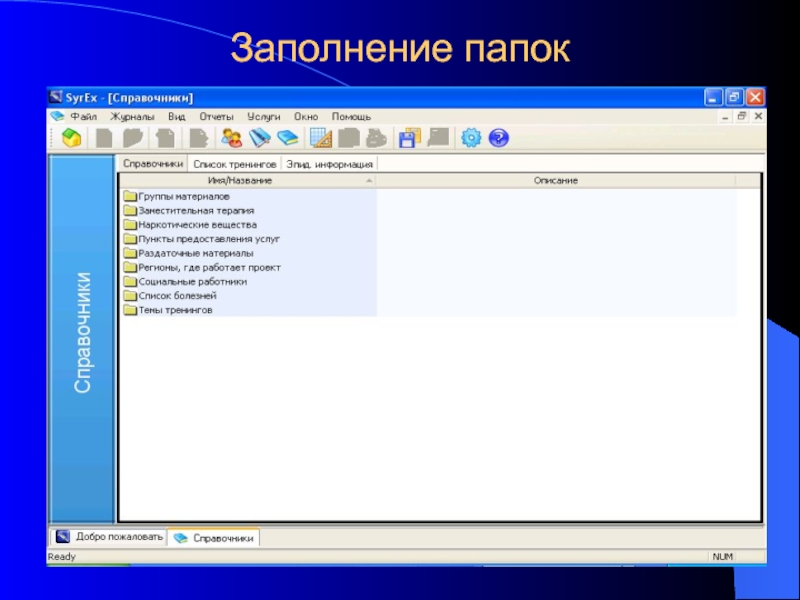Switch to the Список тренингов tab
This screenshot has height=600, width=800.
pyautogui.click(x=234, y=164)
